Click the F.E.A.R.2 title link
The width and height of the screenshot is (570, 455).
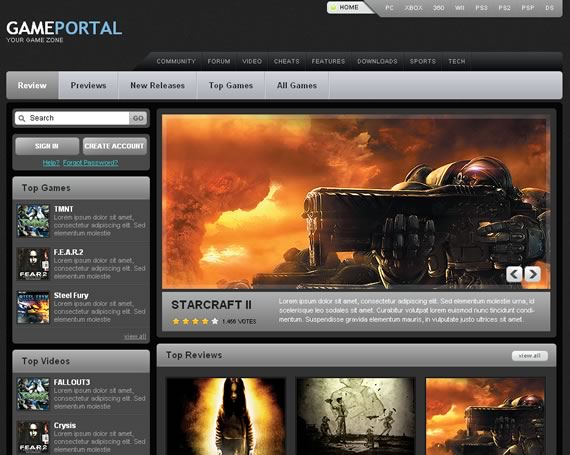[68, 252]
